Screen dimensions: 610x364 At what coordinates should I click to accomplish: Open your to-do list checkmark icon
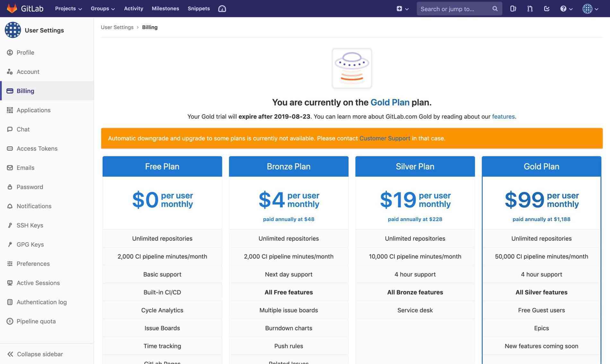click(546, 9)
